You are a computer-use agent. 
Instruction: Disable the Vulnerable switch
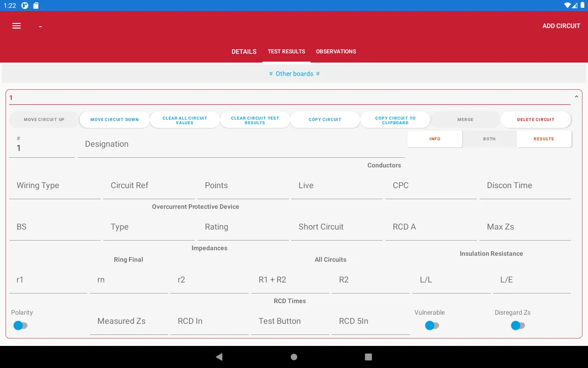[x=432, y=325]
